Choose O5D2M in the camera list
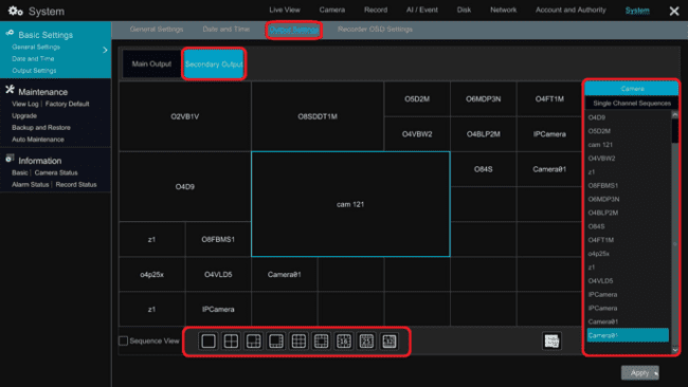This screenshot has width=688, height=387. pyautogui.click(x=628, y=131)
